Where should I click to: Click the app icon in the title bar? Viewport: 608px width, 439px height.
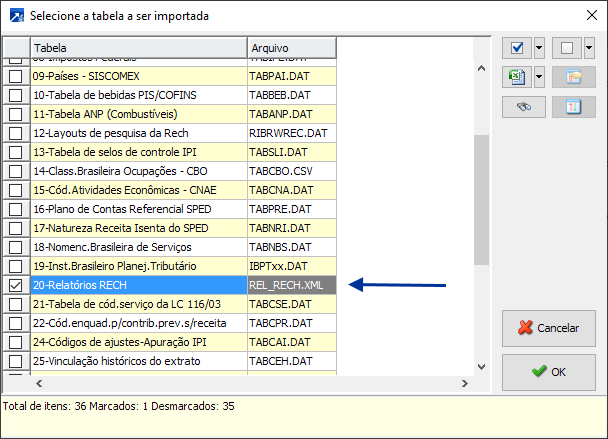15,16
